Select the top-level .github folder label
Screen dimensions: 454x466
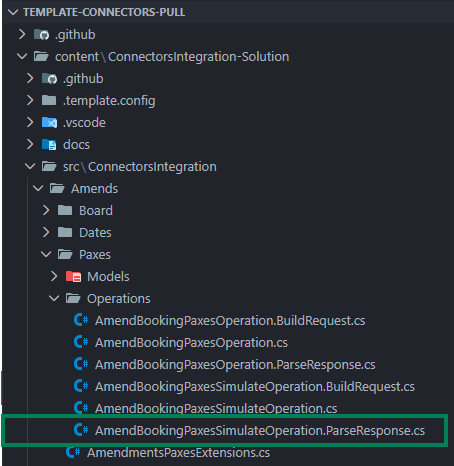coord(75,35)
